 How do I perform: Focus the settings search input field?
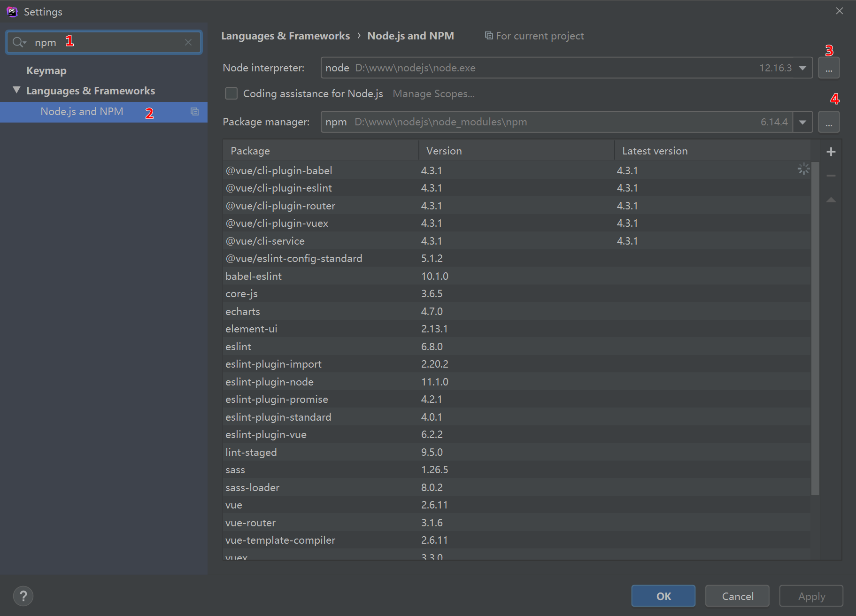pyautogui.click(x=104, y=42)
